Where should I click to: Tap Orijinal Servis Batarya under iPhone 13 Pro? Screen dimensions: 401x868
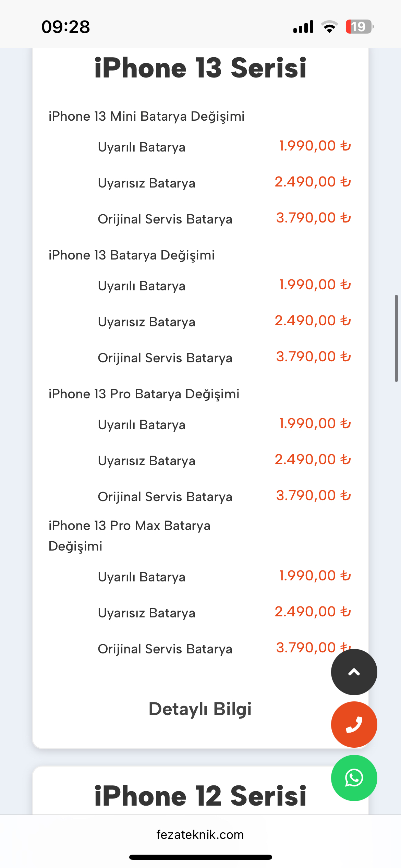click(x=165, y=497)
